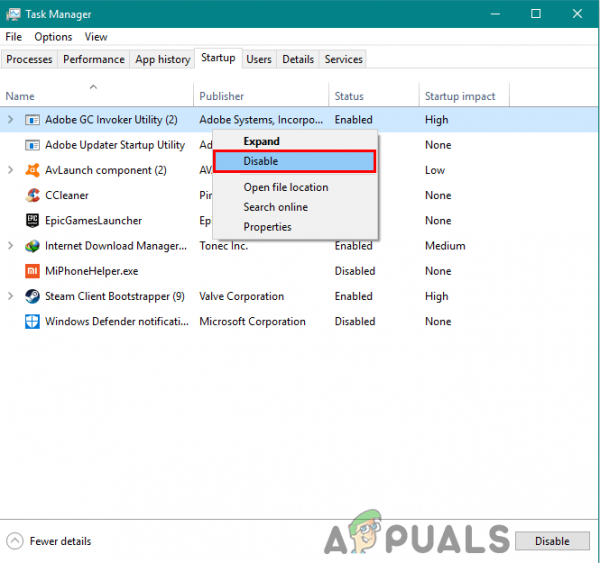Select the Windows Defender shield icon
600x563 pixels.
[x=32, y=322]
